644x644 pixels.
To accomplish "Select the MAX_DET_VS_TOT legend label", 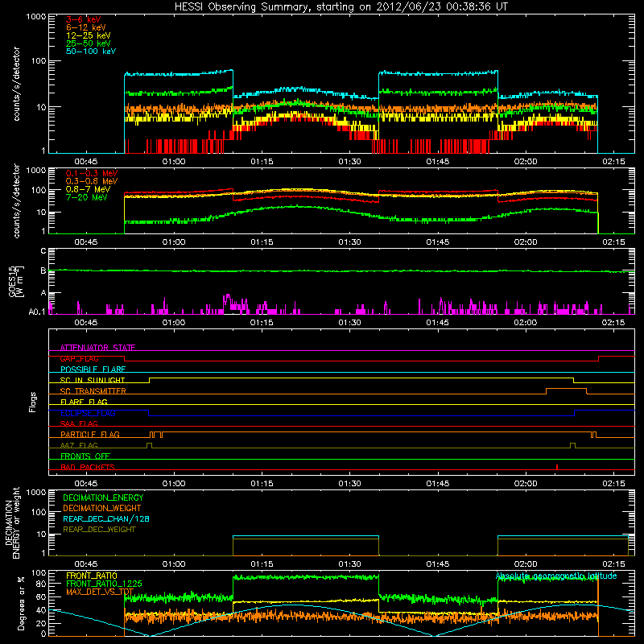I will tap(100, 592).
